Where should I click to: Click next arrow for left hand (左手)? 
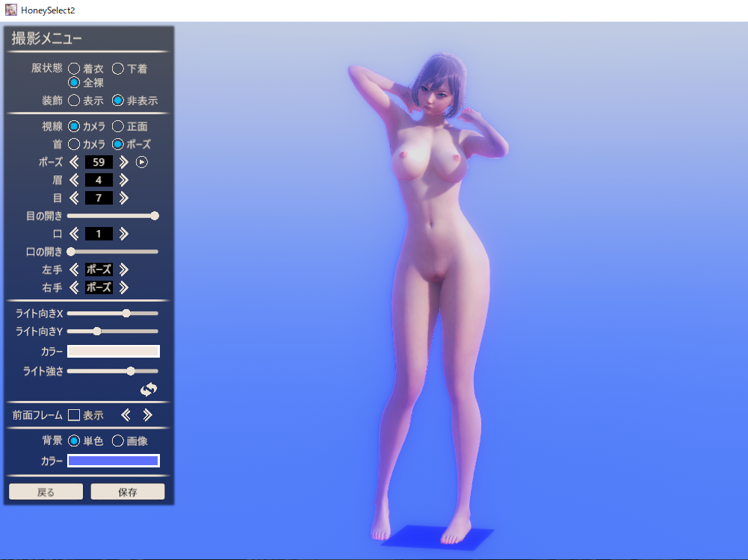click(x=124, y=270)
